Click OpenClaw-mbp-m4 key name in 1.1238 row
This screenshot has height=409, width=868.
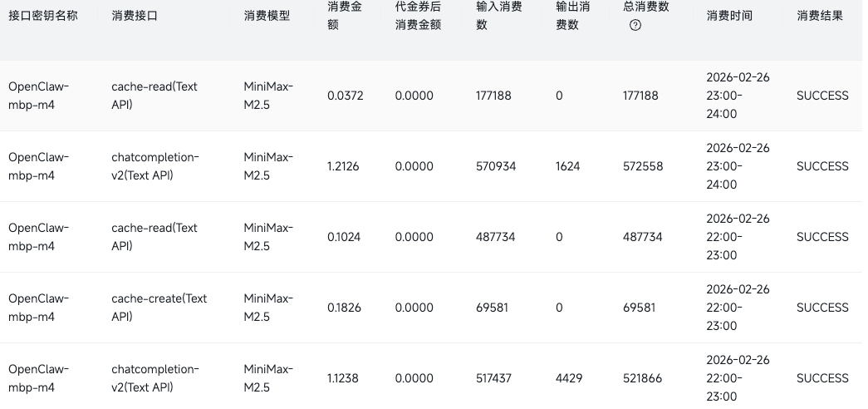pos(39,378)
